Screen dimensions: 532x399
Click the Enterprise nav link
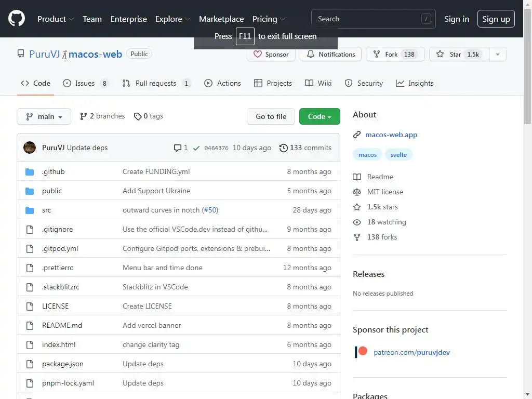point(129,19)
